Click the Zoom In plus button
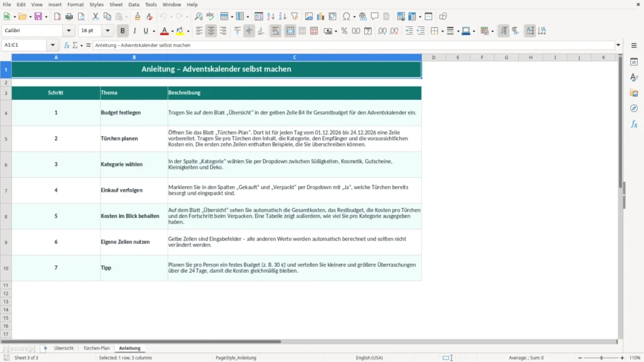The width and height of the screenshot is (644, 362). point(622,358)
